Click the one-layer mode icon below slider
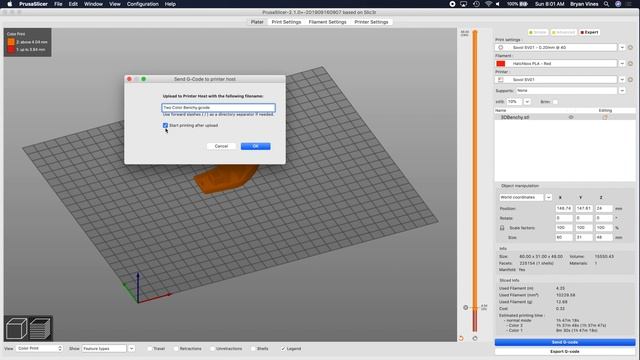Image resolution: width=640 pixels, height=360 pixels. pyautogui.click(x=475, y=338)
